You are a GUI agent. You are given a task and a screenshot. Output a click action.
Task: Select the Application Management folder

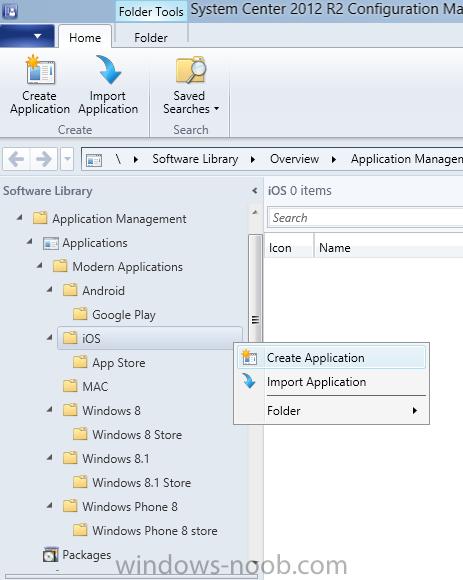119,219
